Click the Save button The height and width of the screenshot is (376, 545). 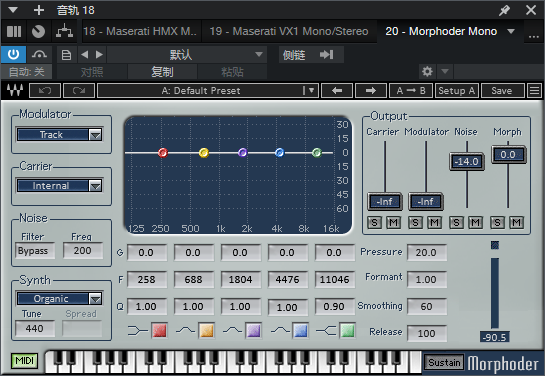tap(502, 91)
